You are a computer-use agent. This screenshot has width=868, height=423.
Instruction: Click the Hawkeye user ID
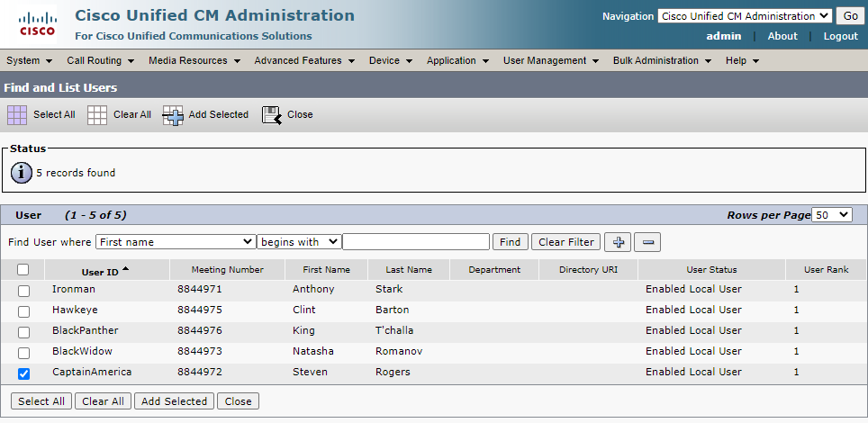coord(75,310)
